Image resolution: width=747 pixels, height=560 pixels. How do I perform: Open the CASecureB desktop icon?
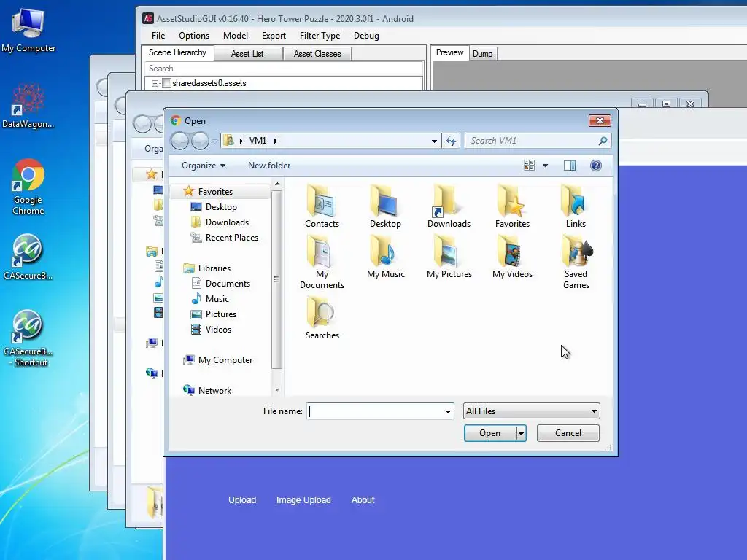coord(28,257)
